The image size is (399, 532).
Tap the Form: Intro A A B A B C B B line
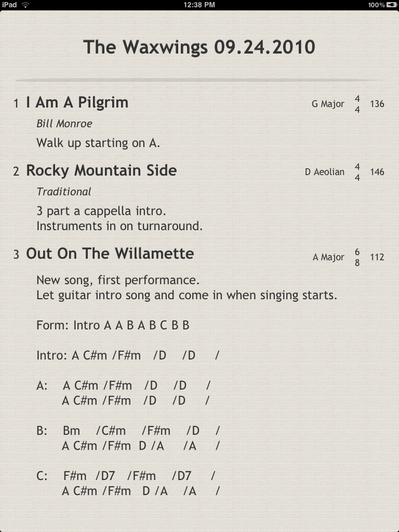[113, 326]
